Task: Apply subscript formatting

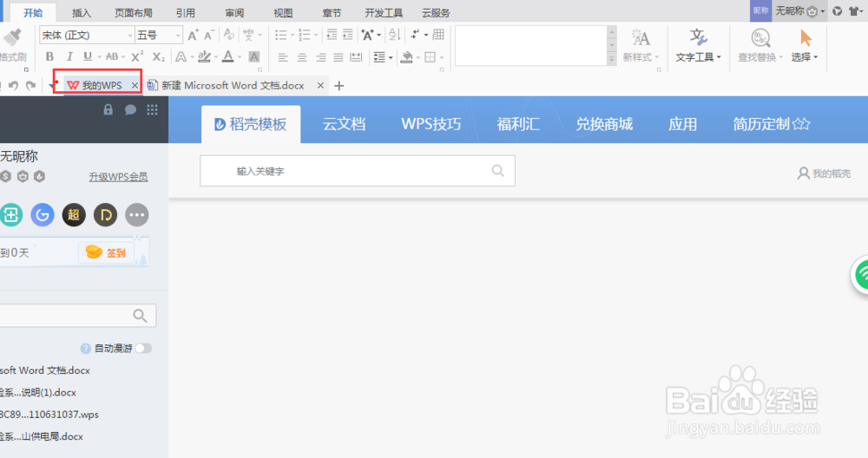Action: point(159,56)
